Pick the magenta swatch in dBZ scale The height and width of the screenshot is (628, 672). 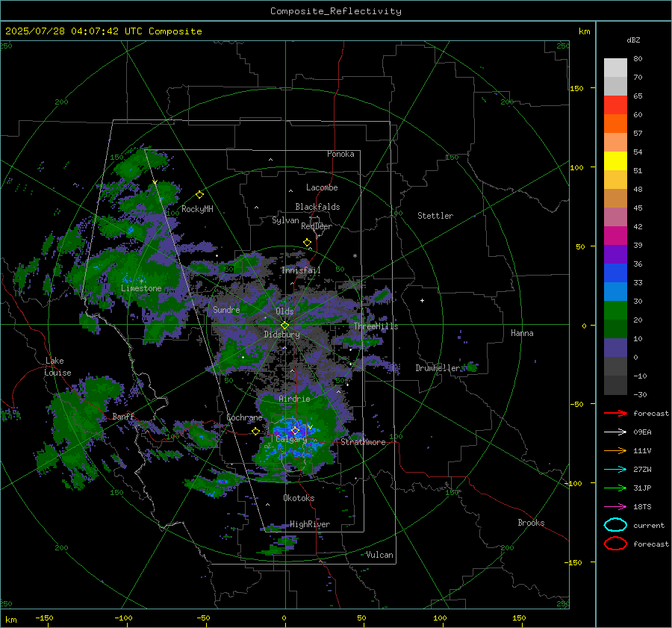tap(615, 236)
